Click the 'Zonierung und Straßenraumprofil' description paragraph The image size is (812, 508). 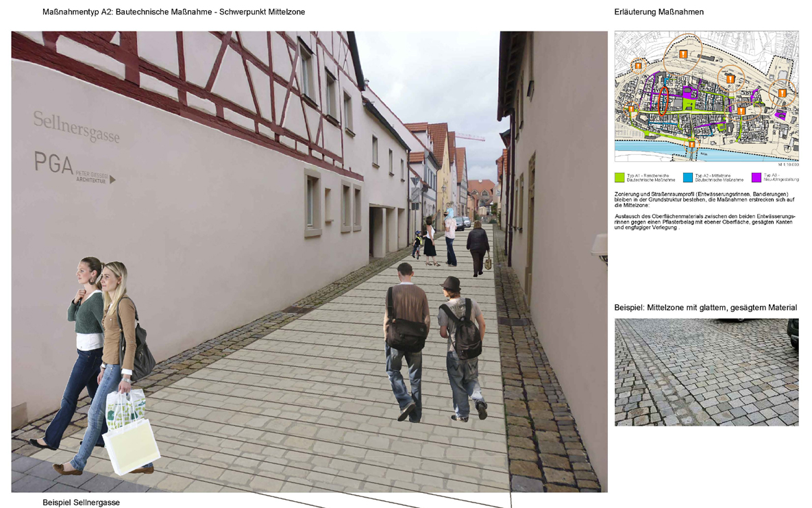pos(706,199)
